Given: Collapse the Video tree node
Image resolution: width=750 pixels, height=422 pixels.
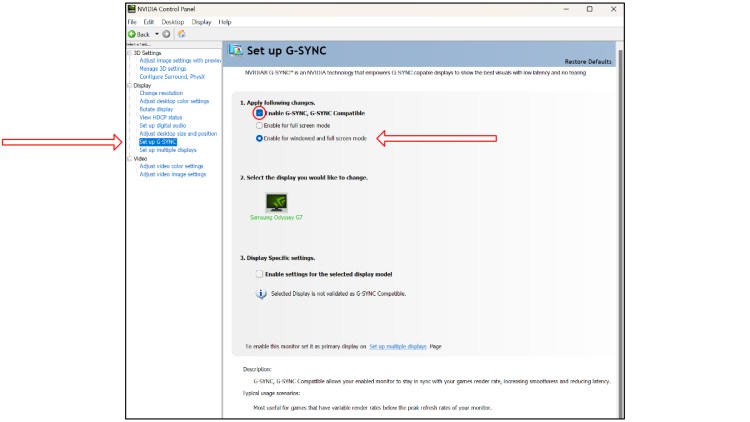Looking at the screenshot, I should pos(129,158).
